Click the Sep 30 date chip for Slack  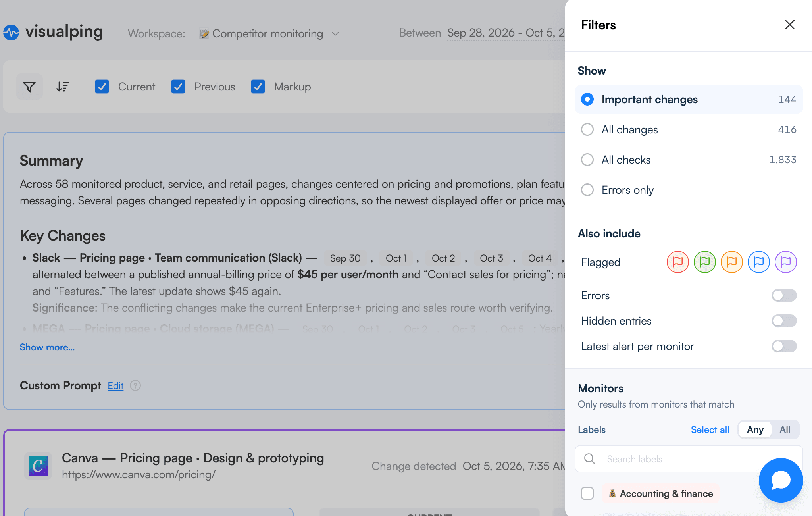pos(345,258)
